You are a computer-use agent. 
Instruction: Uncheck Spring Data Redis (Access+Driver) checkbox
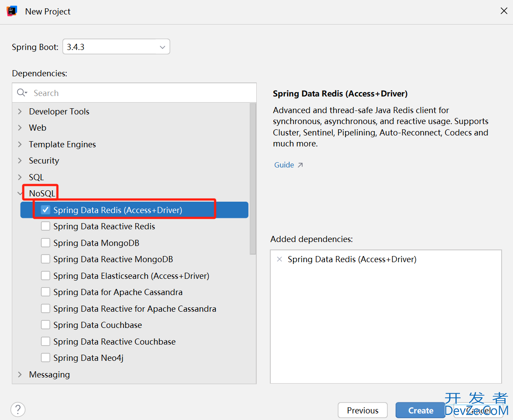pyautogui.click(x=46, y=210)
